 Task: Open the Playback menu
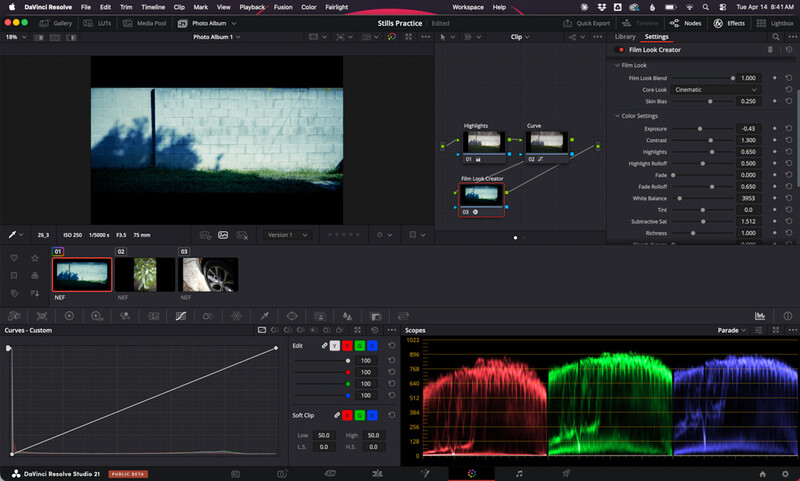pos(252,7)
